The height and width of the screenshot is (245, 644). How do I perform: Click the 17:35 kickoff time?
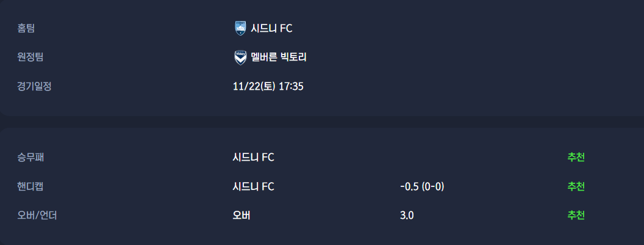point(292,86)
